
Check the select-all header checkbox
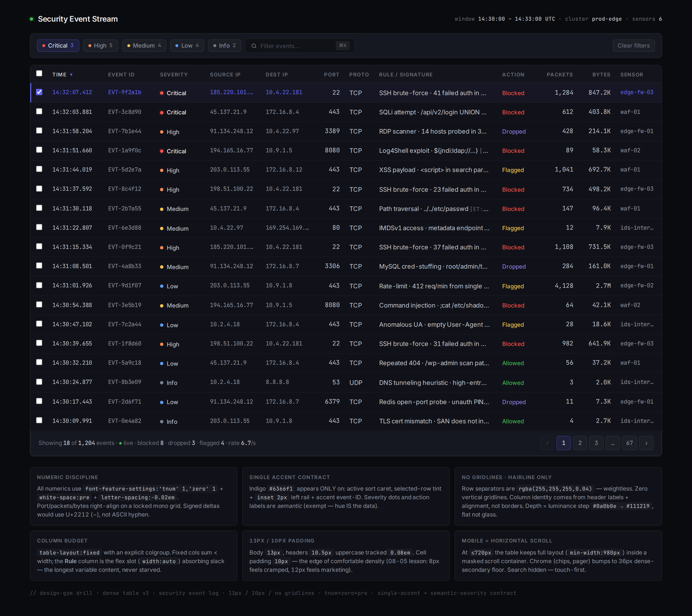[x=39, y=74]
